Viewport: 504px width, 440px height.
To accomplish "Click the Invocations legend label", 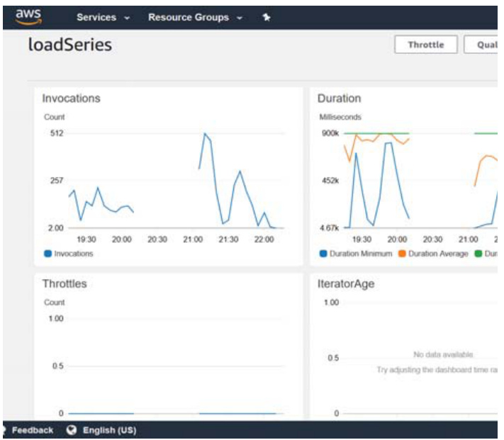I will point(73,254).
